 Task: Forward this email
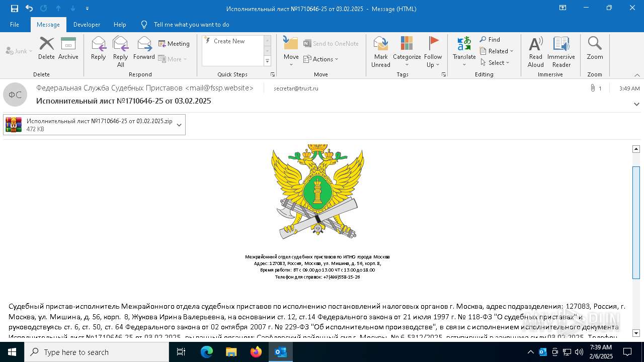coord(144,49)
